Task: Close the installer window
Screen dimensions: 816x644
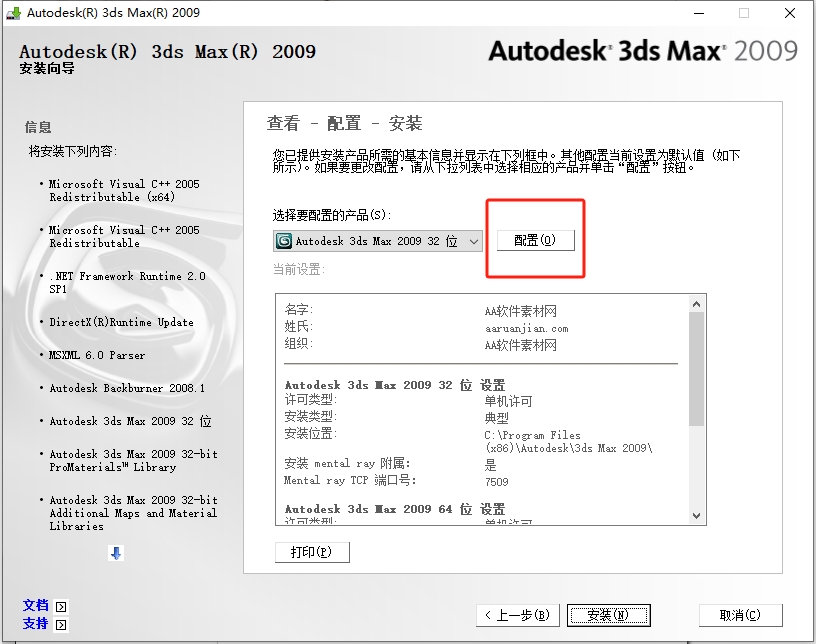Action: tap(790, 13)
